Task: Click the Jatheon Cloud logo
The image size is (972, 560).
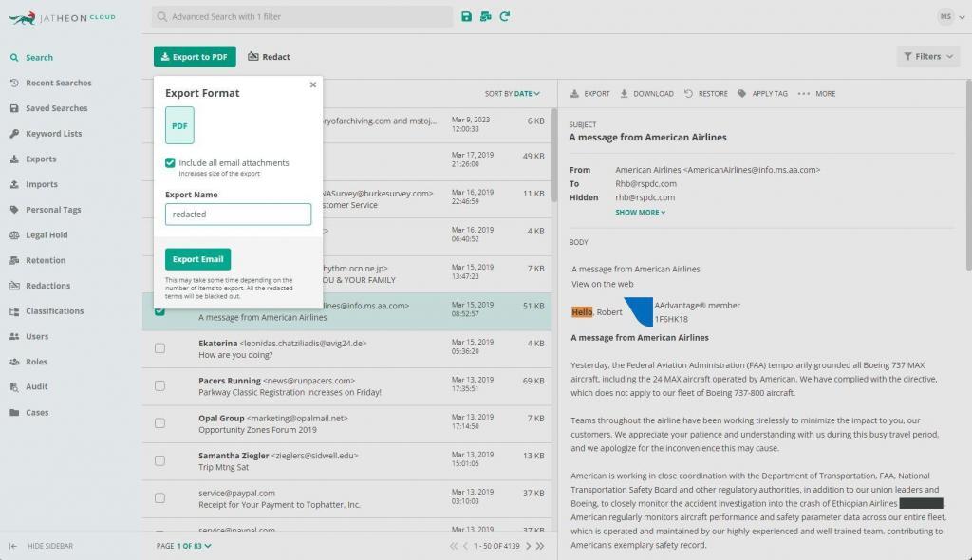Action: pyautogui.click(x=62, y=17)
